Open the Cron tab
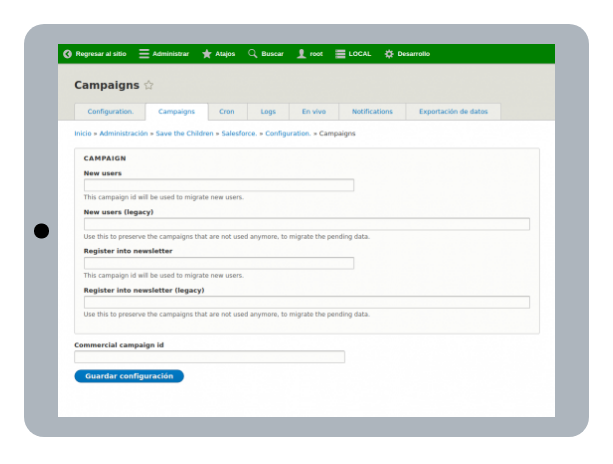613x464 pixels. tap(227, 112)
